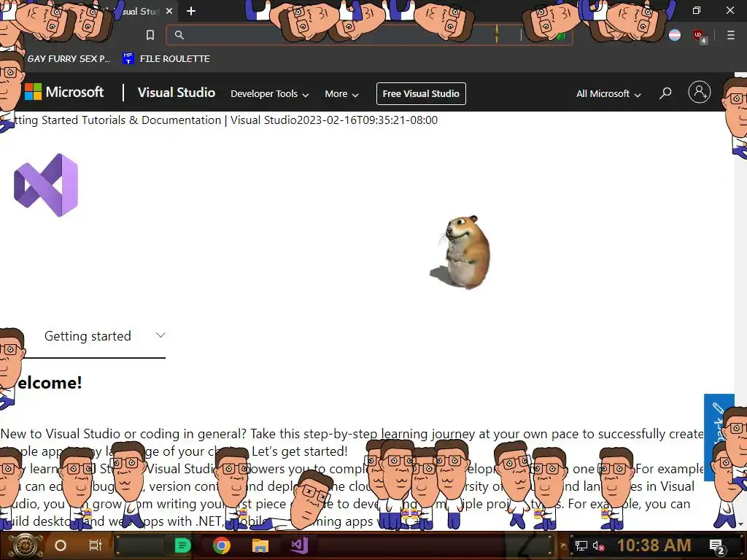Launch Google Chrome from the taskbar
Screen dimensions: 747x560
(x=222, y=545)
